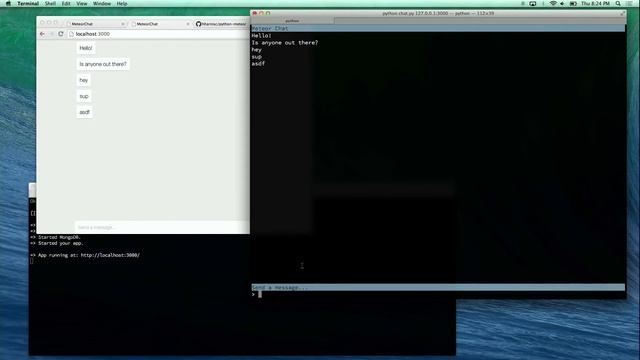This screenshot has height=360, width=640.
Task: Focus the browser 'Send a message...' input
Action: (162, 227)
